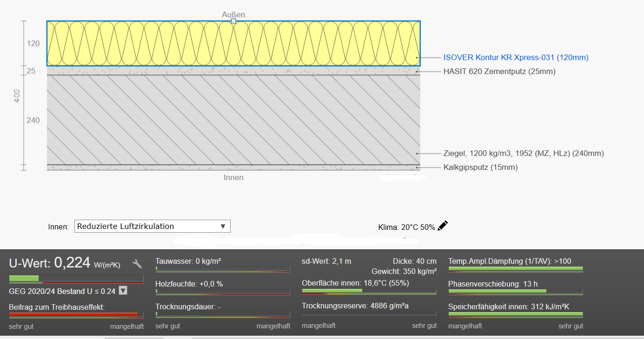
Task: Click the 240 thickness dimension label
Action: (x=33, y=120)
